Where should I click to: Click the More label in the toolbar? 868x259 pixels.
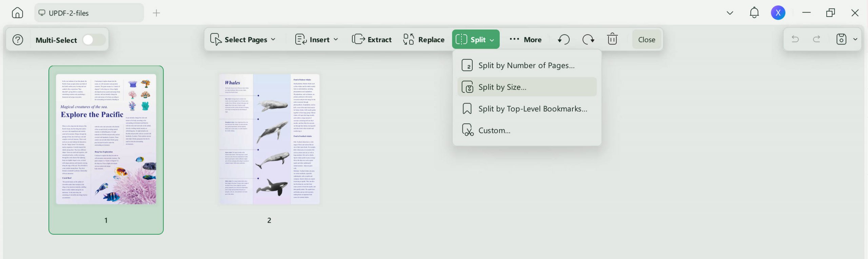533,40
